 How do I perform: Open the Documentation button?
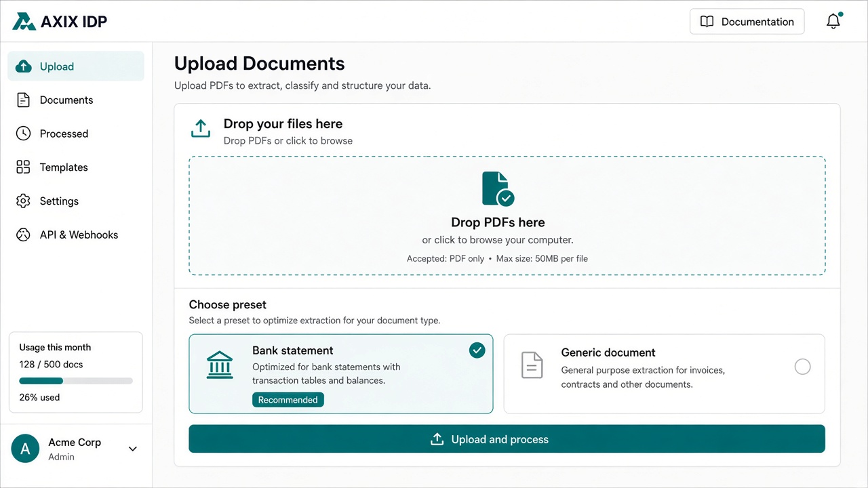(x=747, y=22)
